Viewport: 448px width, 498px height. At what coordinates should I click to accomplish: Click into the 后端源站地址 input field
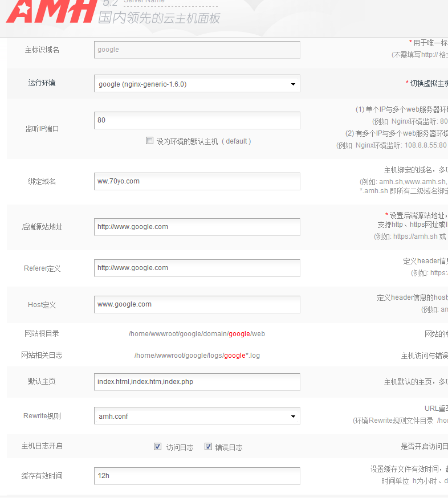[x=197, y=227]
